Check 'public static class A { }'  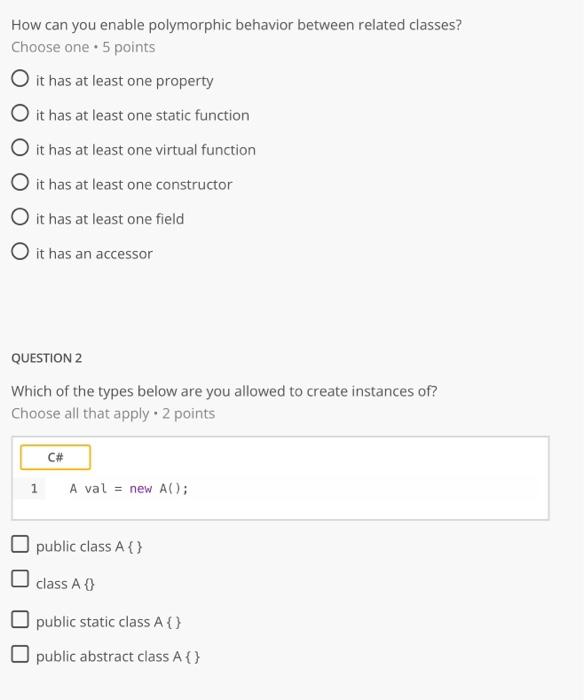[20, 620]
